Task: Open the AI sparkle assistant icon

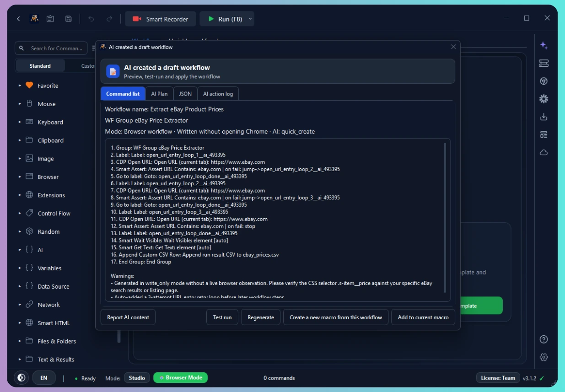Action: click(x=543, y=45)
